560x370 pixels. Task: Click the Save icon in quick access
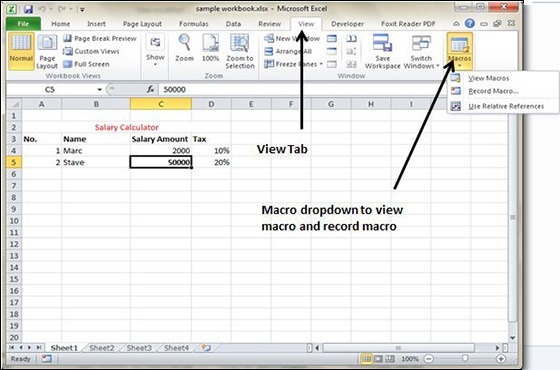tap(28, 9)
